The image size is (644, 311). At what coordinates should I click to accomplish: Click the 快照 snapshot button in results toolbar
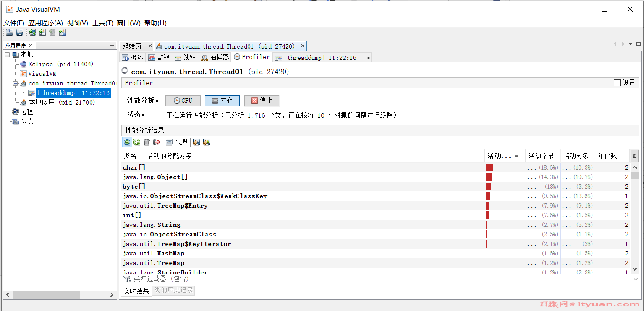pyautogui.click(x=176, y=142)
